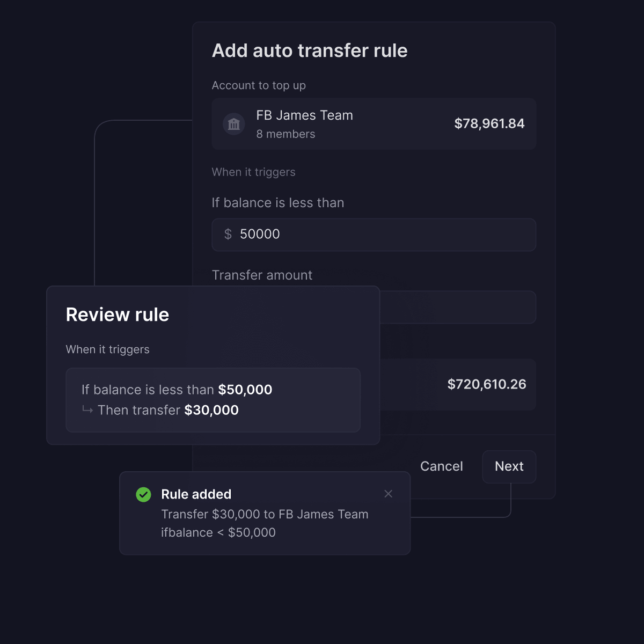The image size is (644, 644).
Task: Click the Rule added title text
Action: point(196,494)
